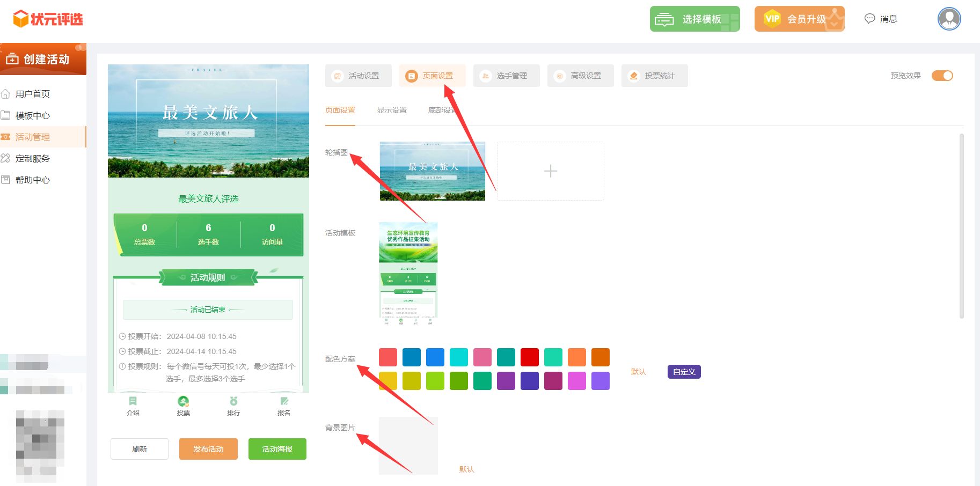Open the 消息 messages icon
980x486 pixels.
pos(869,19)
